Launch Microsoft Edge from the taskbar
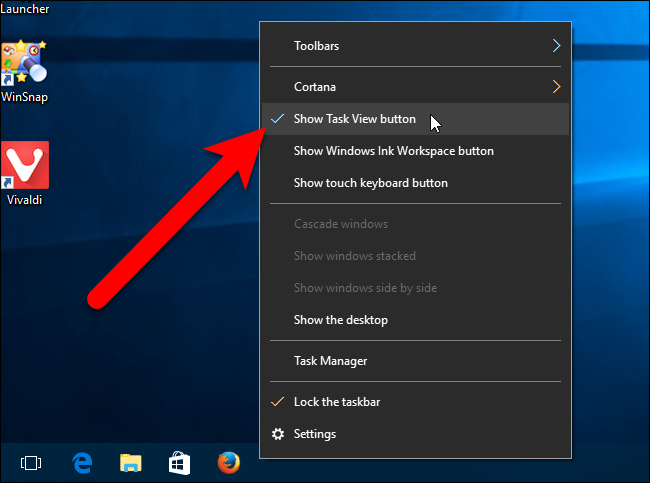650x483 pixels. (x=82, y=463)
